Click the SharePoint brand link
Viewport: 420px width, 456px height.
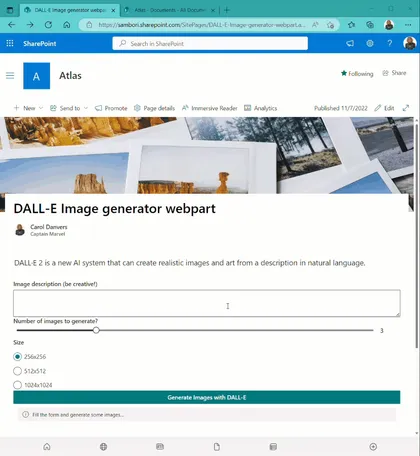pos(40,43)
